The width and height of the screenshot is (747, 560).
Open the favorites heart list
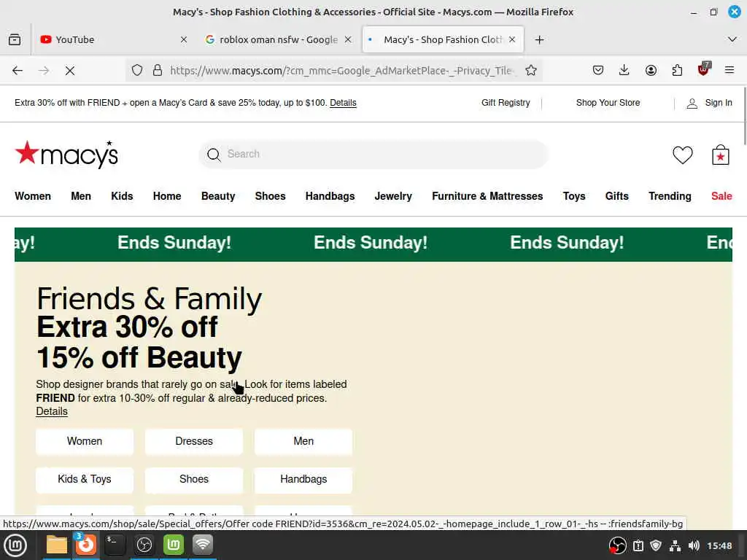pos(682,155)
